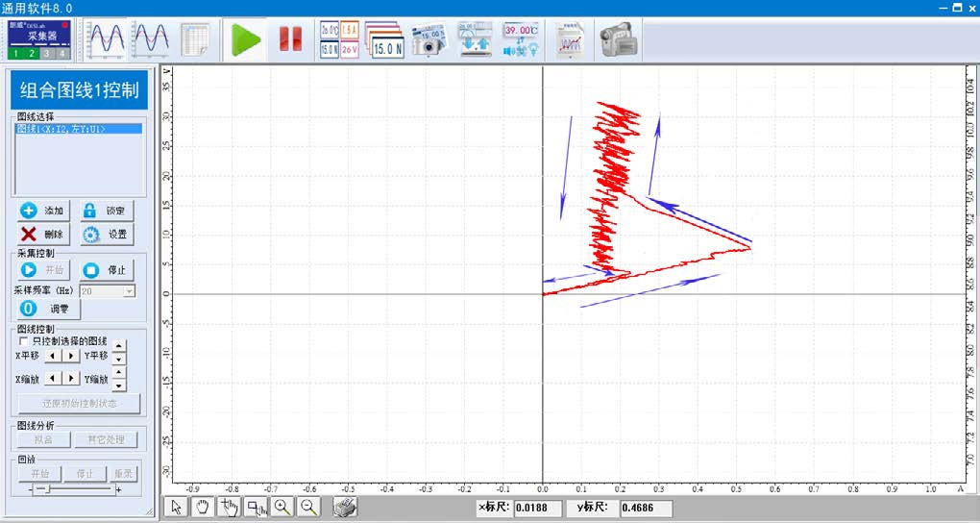The height and width of the screenshot is (523, 980).
Task: Select the arrow pointer tool
Action: coord(176,508)
